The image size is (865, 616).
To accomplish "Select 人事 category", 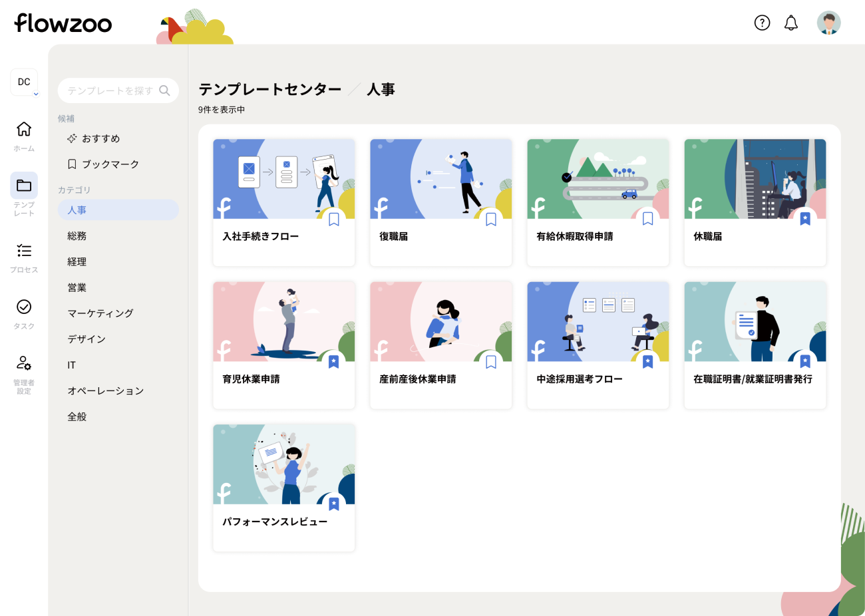I will [118, 210].
